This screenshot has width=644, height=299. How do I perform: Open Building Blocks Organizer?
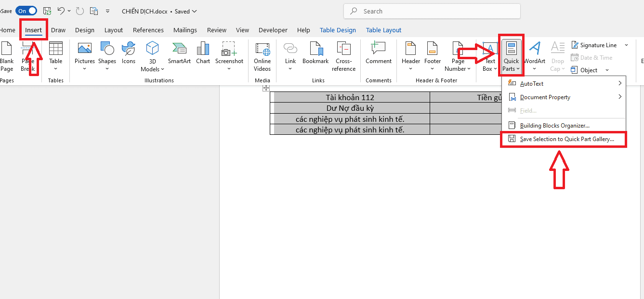[x=554, y=126]
